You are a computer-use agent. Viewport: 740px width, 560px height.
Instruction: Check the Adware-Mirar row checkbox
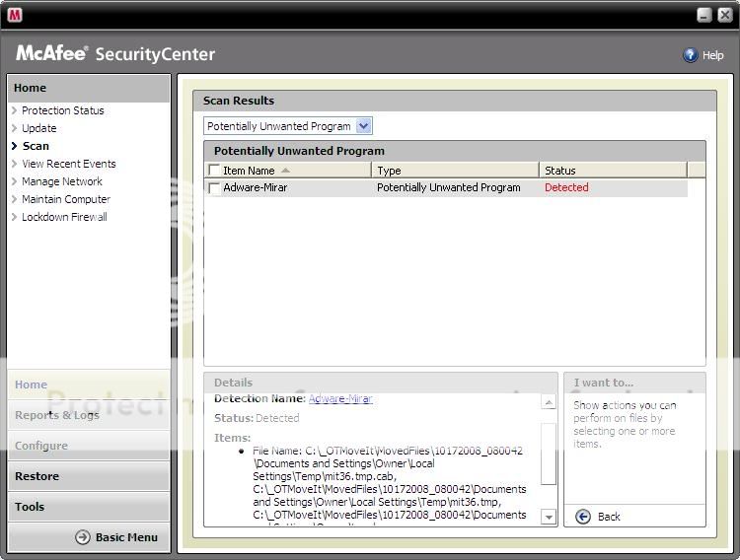tap(214, 187)
